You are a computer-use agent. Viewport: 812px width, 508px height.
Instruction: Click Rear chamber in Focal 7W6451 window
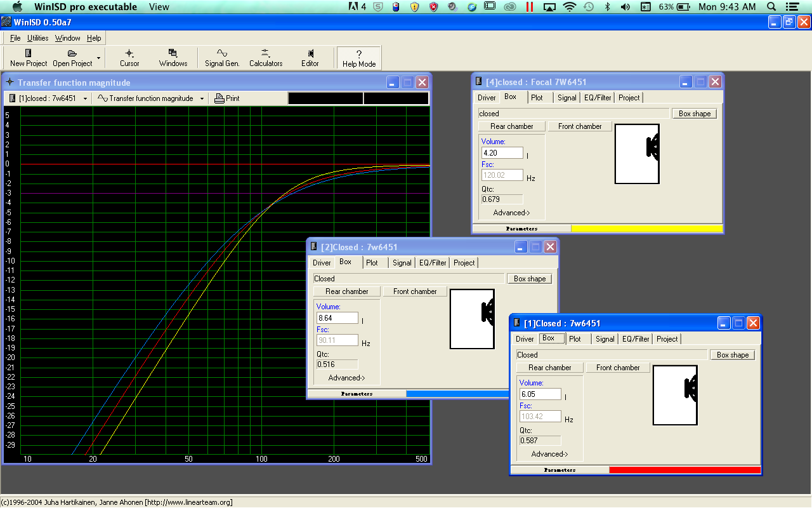(512, 126)
